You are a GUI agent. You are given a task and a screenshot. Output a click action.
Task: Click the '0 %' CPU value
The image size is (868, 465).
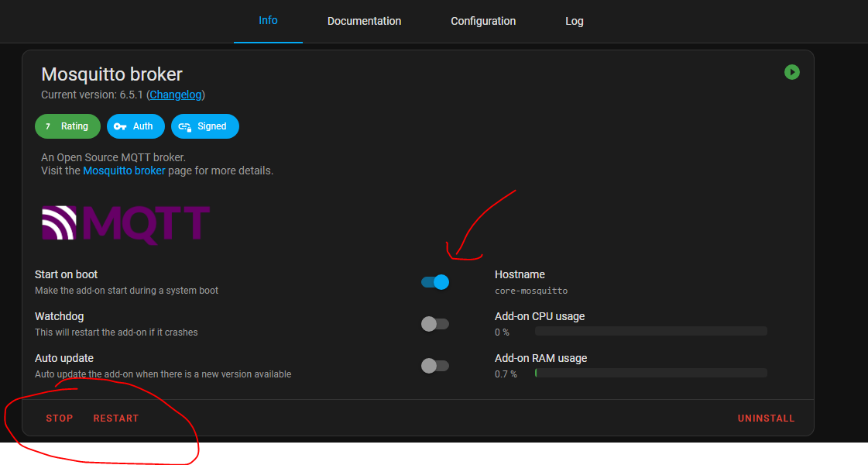pyautogui.click(x=502, y=332)
